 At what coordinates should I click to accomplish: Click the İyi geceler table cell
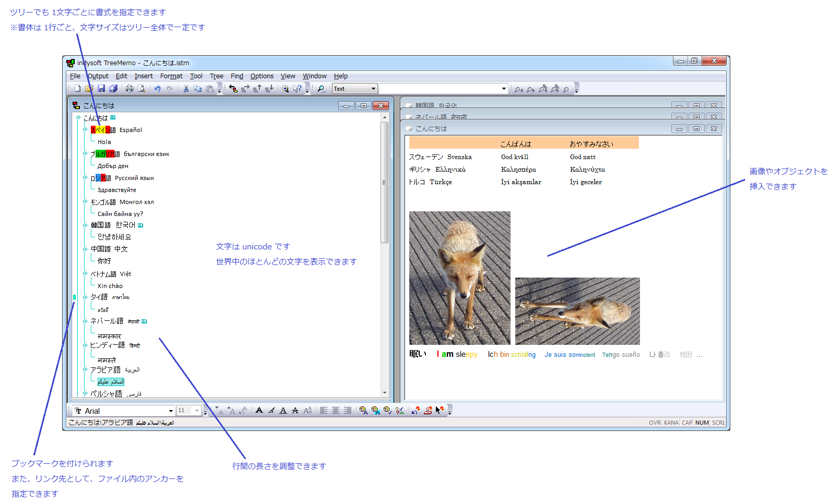[586, 182]
